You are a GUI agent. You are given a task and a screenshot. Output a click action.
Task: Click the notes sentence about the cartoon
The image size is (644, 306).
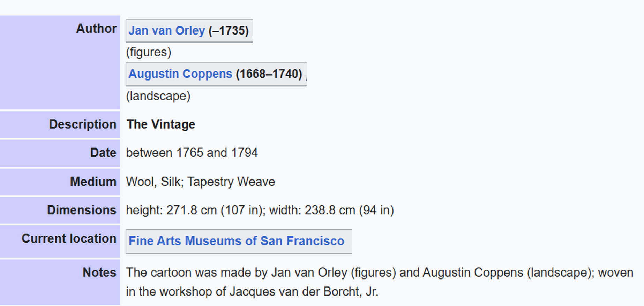click(380, 282)
